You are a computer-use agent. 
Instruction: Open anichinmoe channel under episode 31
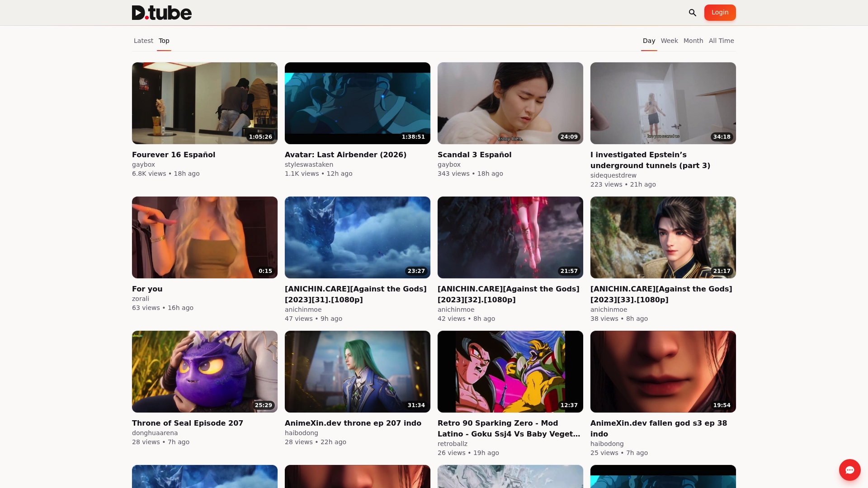pos(303,310)
